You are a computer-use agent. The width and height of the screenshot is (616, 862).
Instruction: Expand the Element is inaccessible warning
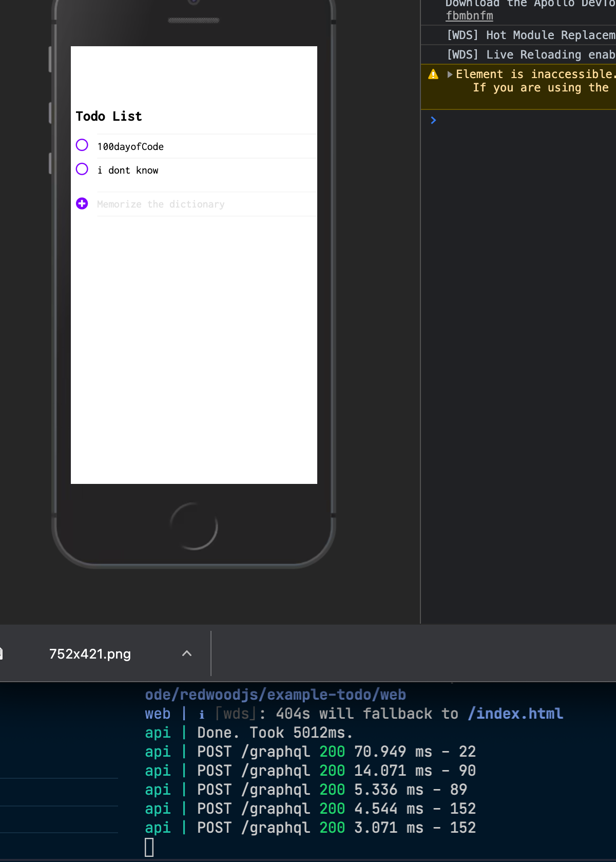pos(450,74)
